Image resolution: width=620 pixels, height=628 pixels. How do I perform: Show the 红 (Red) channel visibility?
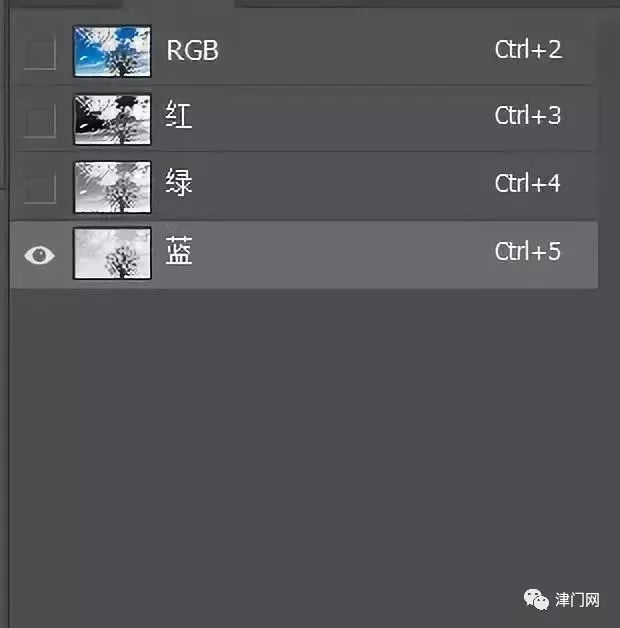point(39,120)
